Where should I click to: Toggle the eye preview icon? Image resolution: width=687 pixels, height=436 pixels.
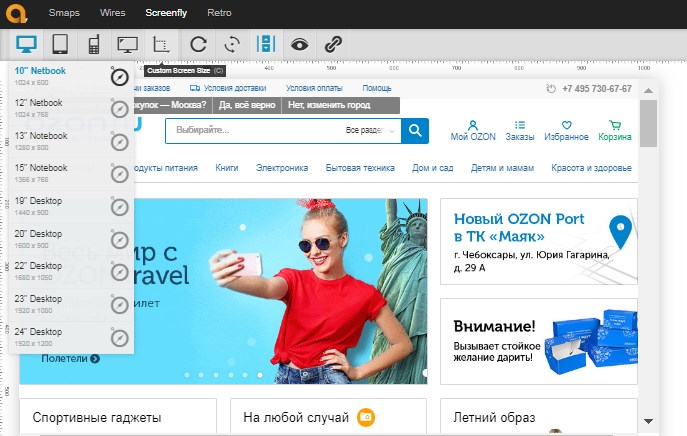tap(299, 44)
